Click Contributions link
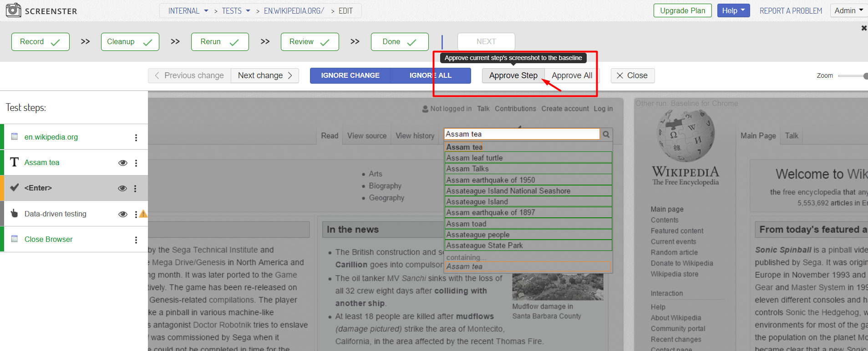The height and width of the screenshot is (351, 868). (515, 109)
